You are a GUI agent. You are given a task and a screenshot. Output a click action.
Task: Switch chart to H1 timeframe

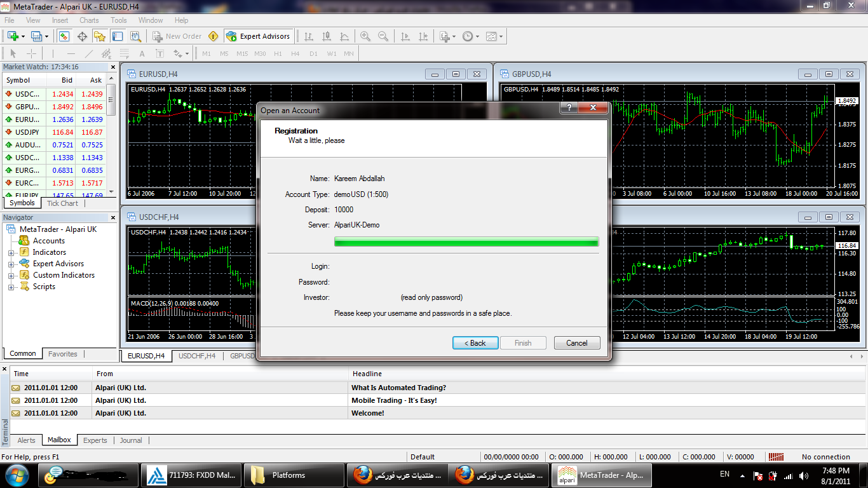click(278, 53)
